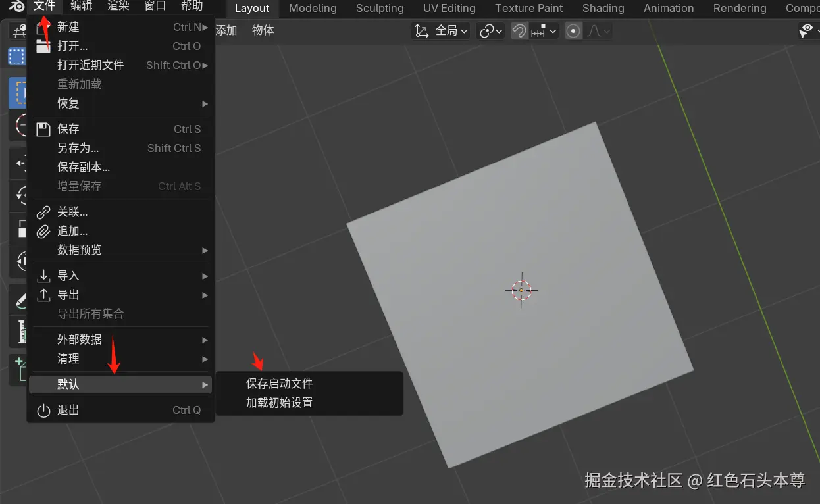Switch to the Layout workspace tab

coord(252,8)
